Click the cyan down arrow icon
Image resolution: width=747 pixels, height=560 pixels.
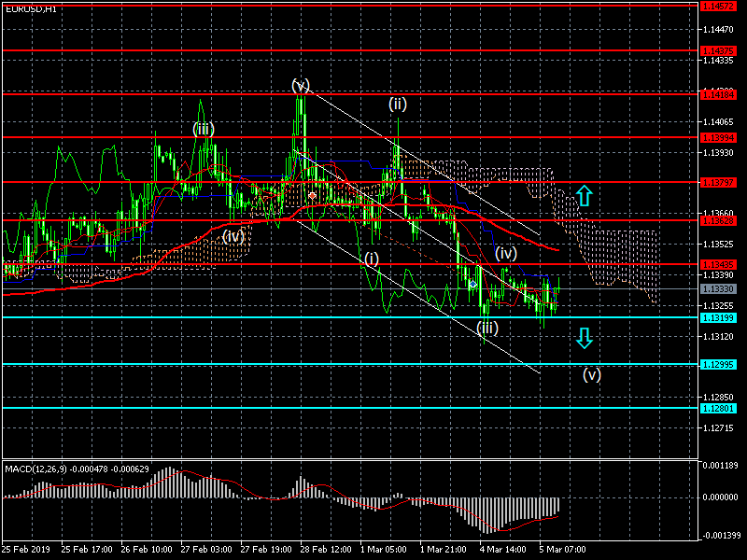pos(585,338)
